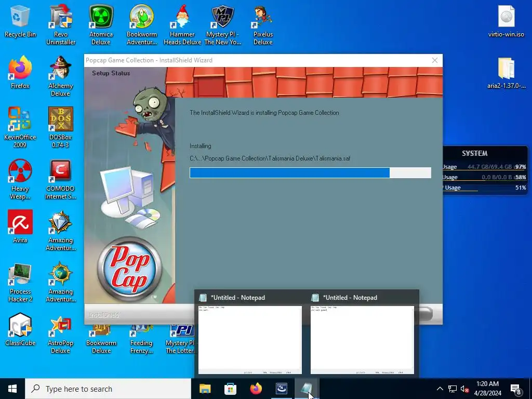Open Pixelus Deluxe desktop icon
The width and height of the screenshot is (532, 399).
(x=263, y=24)
